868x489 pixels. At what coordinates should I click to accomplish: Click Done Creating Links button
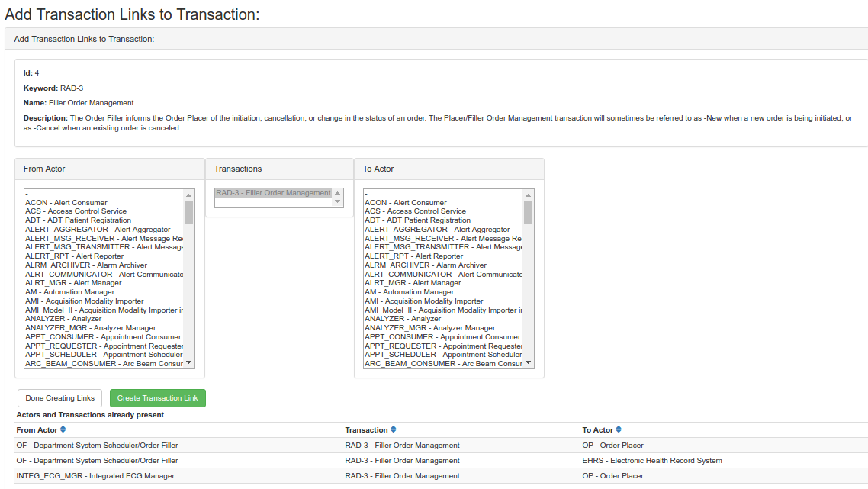(59, 398)
